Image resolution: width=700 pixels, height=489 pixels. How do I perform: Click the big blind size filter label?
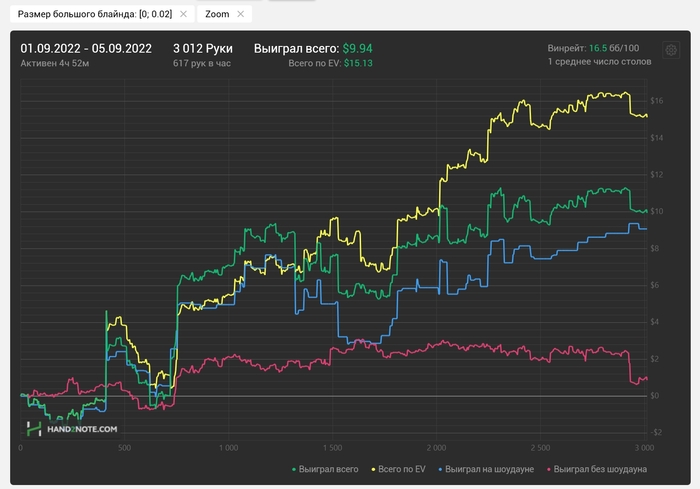(95, 14)
